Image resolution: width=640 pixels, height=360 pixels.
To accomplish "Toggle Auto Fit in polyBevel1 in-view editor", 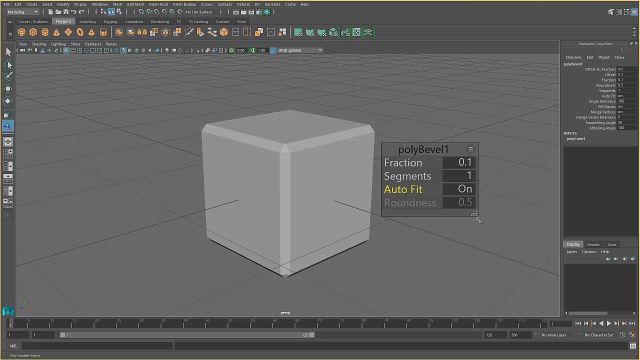I will point(459,189).
